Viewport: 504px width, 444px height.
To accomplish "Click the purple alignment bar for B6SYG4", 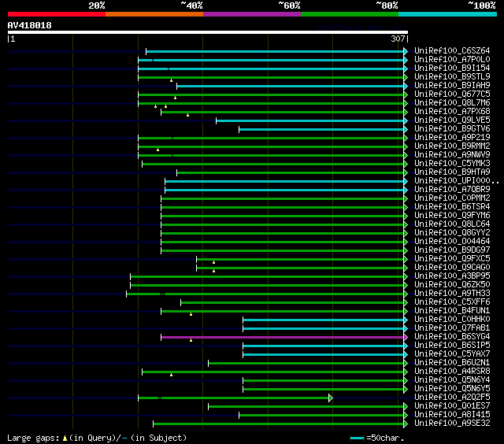I will 282,337.
